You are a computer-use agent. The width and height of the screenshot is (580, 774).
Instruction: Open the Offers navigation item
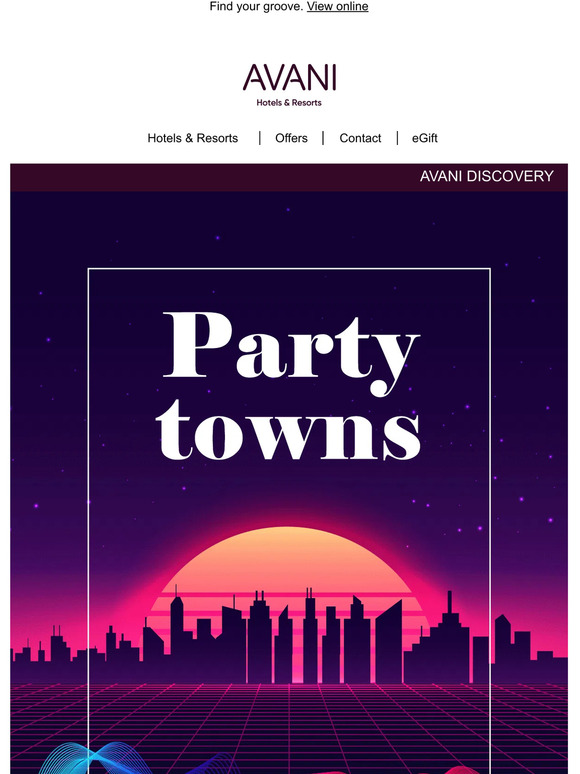coord(291,138)
